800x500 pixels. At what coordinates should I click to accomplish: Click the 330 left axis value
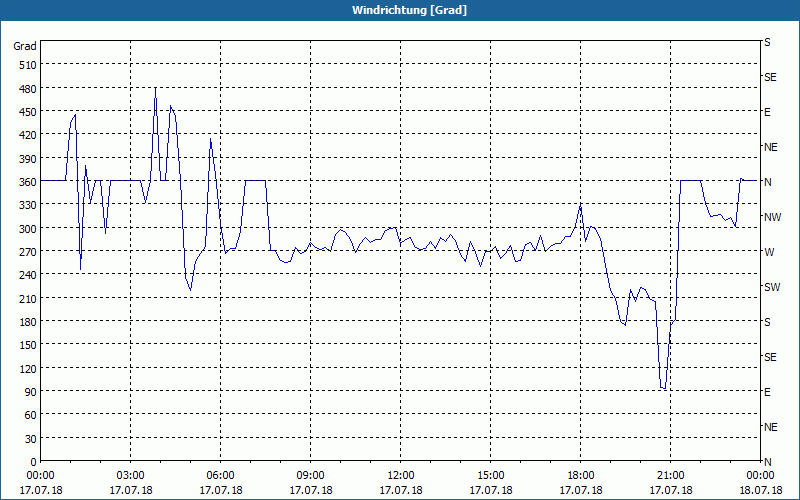pyautogui.click(x=29, y=205)
